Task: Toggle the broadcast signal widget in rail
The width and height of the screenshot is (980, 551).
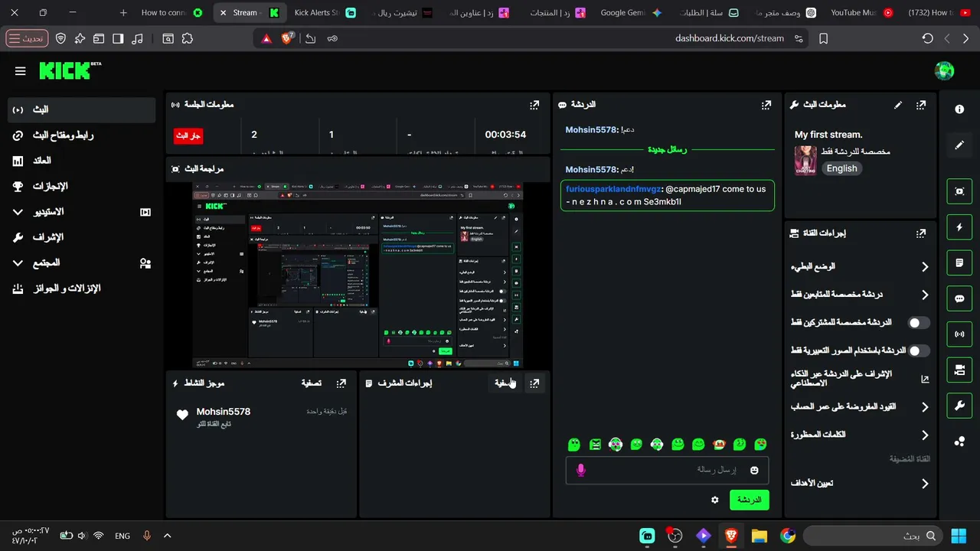Action: click(x=959, y=334)
